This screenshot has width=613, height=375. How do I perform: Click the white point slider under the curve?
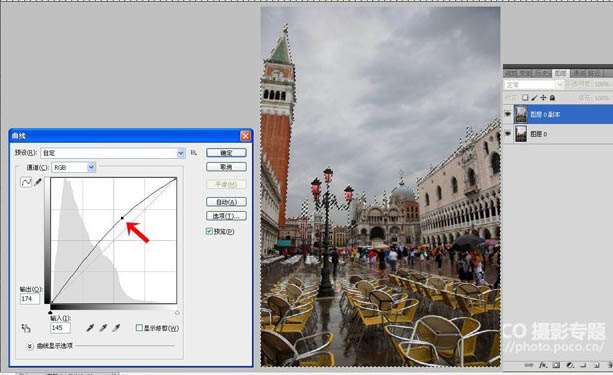pyautogui.click(x=177, y=312)
